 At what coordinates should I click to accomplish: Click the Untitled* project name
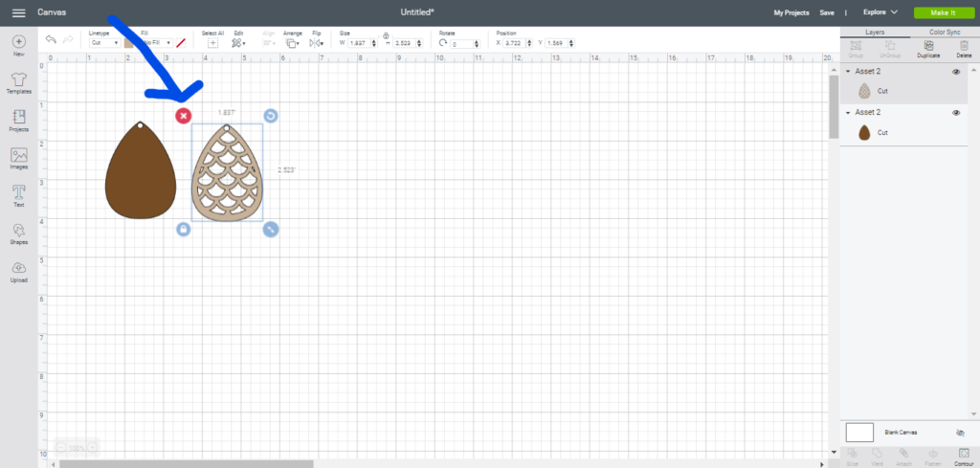tap(417, 11)
